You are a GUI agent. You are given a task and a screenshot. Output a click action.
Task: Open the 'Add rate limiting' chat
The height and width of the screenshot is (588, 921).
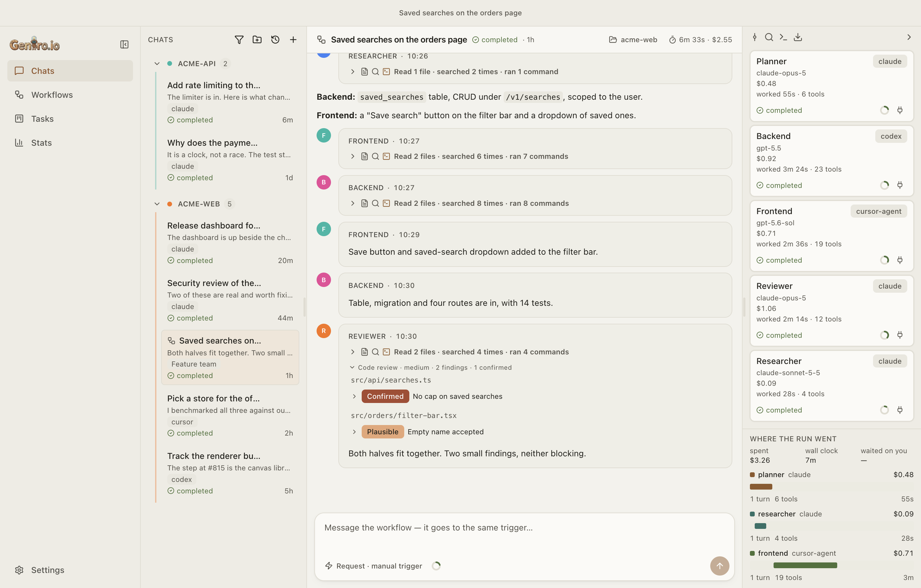[230, 102]
